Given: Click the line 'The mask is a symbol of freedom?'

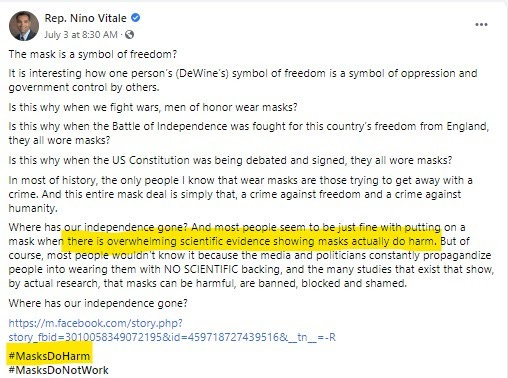Looking at the screenshot, I should coord(93,54).
